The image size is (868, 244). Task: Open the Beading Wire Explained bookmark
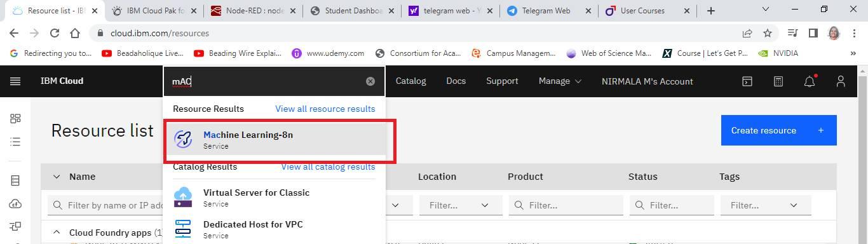[238, 53]
